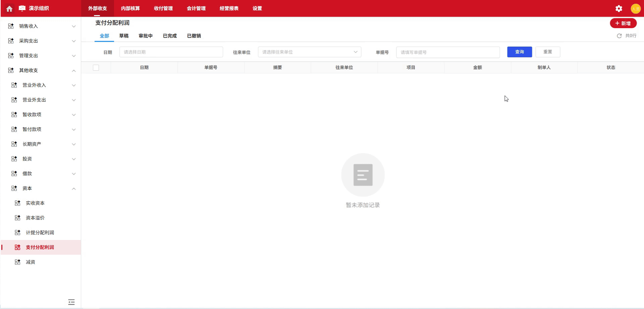Switch to the 已完成 tab
Viewport: 644px width, 309px height.
pos(169,36)
